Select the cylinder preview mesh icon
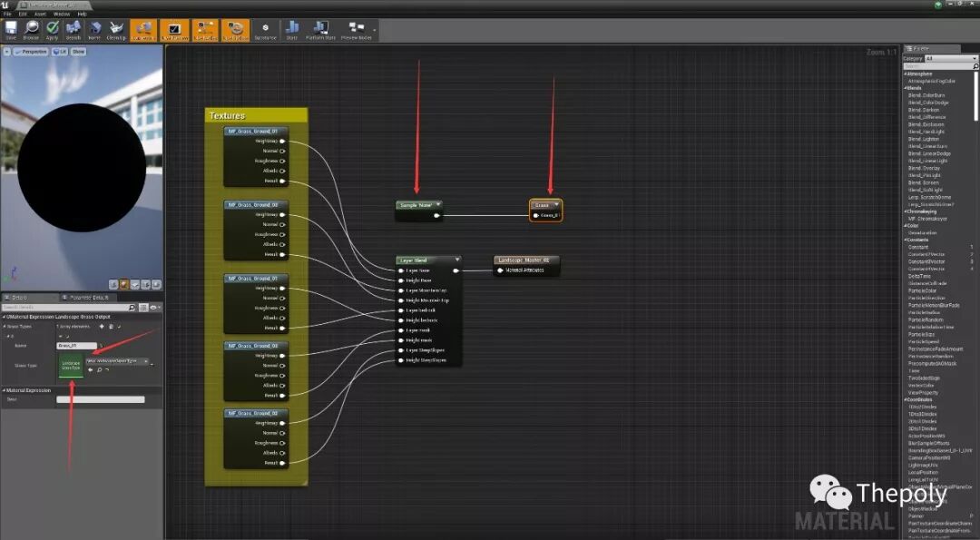 click(113, 284)
